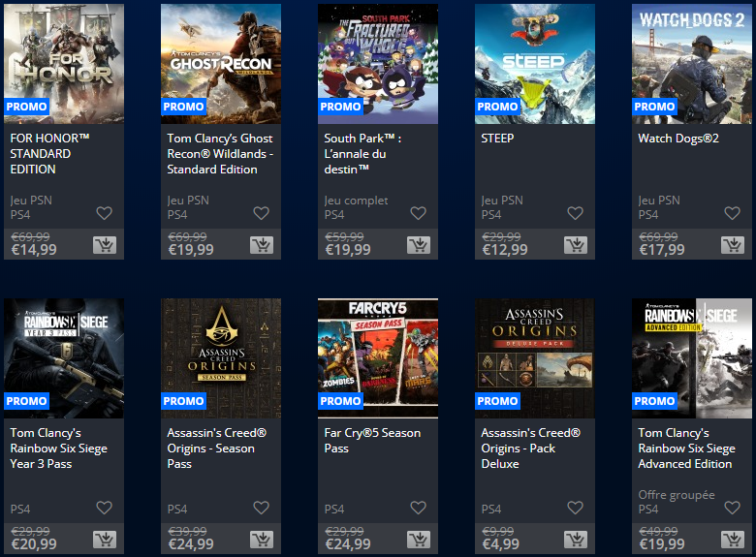Open the STEEP game title link
The height and width of the screenshot is (557, 756).
coord(497,139)
